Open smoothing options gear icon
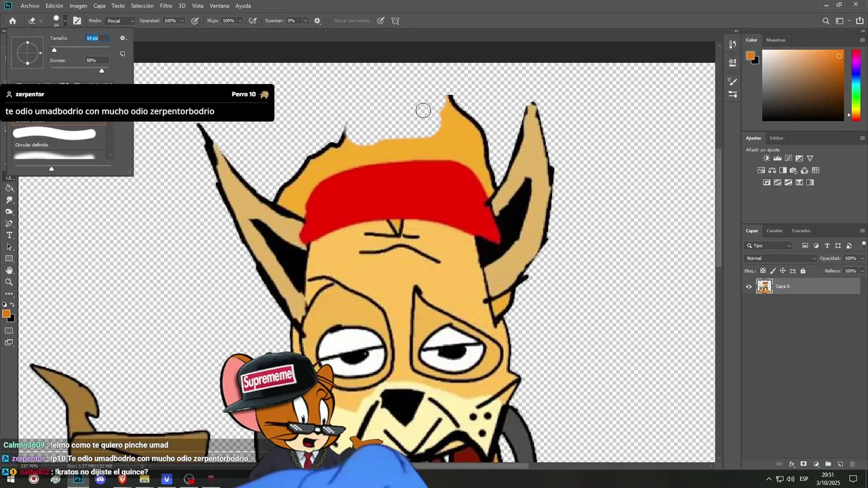 coord(317,21)
